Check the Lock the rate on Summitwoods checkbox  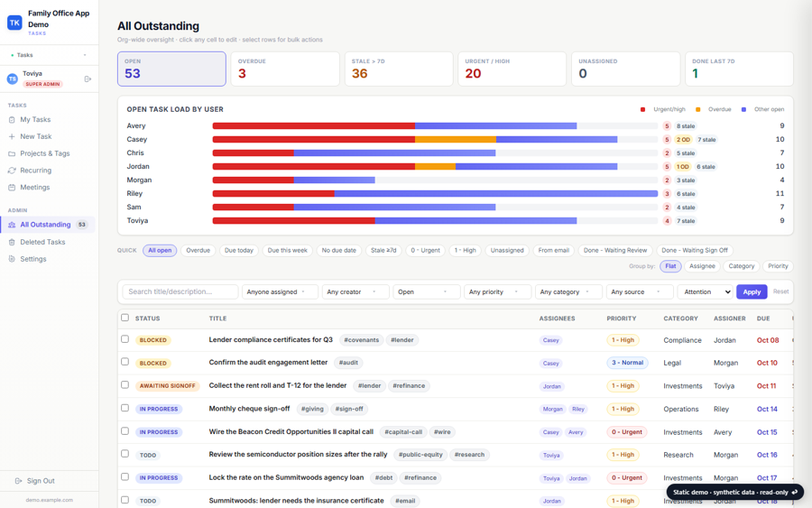pos(125,477)
